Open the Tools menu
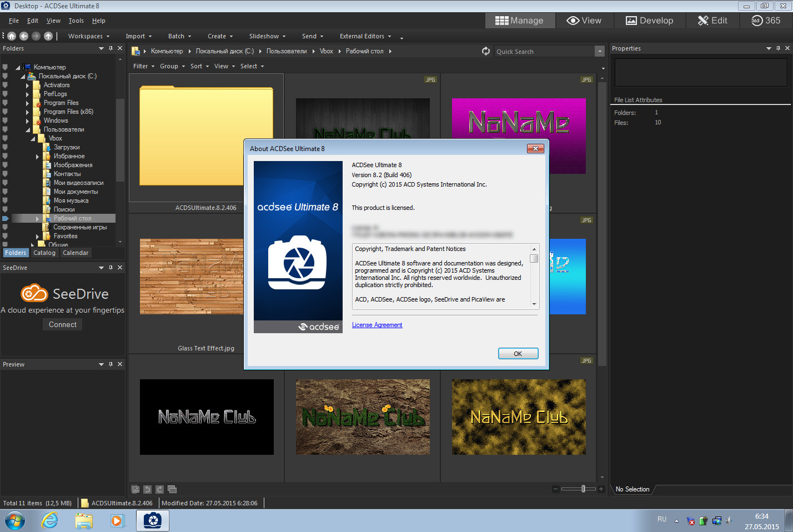Image resolution: width=793 pixels, height=532 pixels. pos(76,21)
